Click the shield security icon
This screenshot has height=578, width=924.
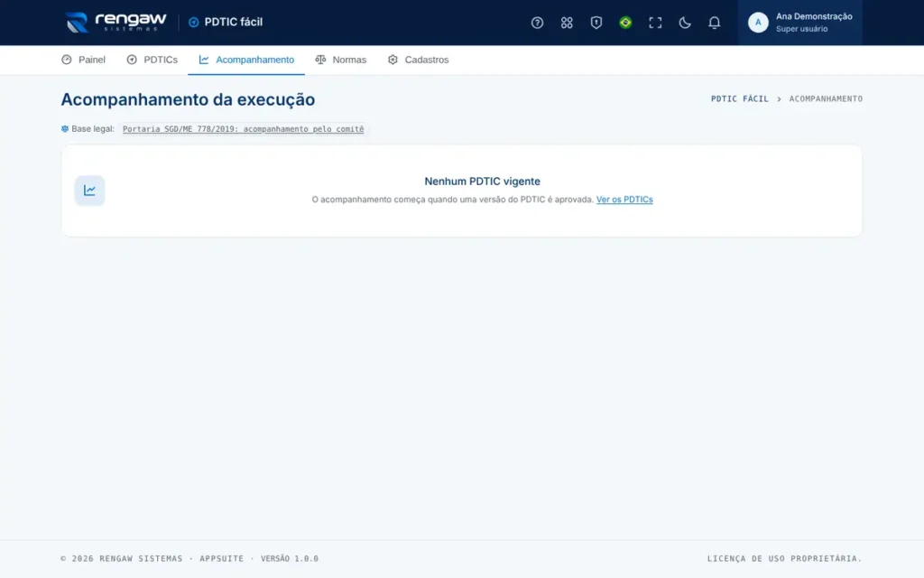(x=596, y=23)
